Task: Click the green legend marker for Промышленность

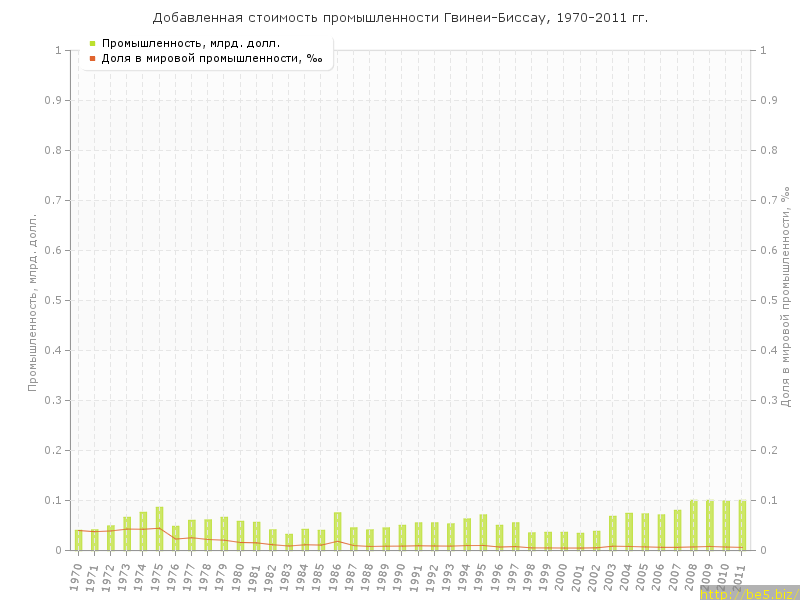Action: click(x=92, y=43)
